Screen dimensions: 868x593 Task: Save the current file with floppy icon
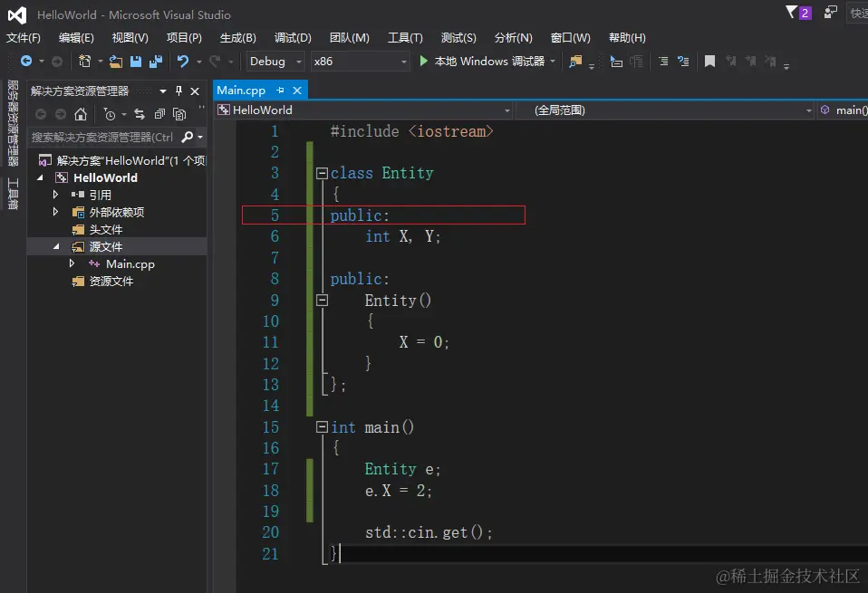pyautogui.click(x=136, y=62)
